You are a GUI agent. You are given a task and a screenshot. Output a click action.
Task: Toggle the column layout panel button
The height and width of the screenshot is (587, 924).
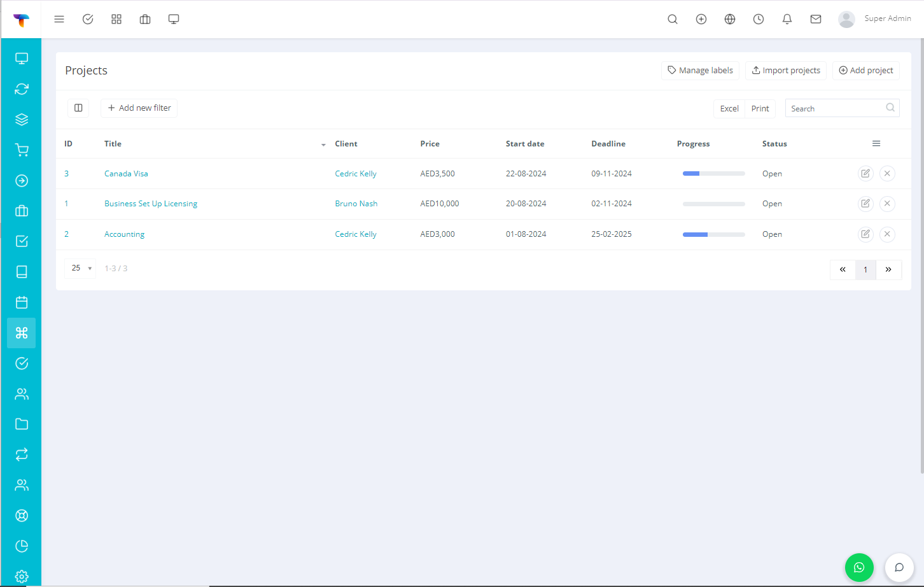[x=78, y=108]
